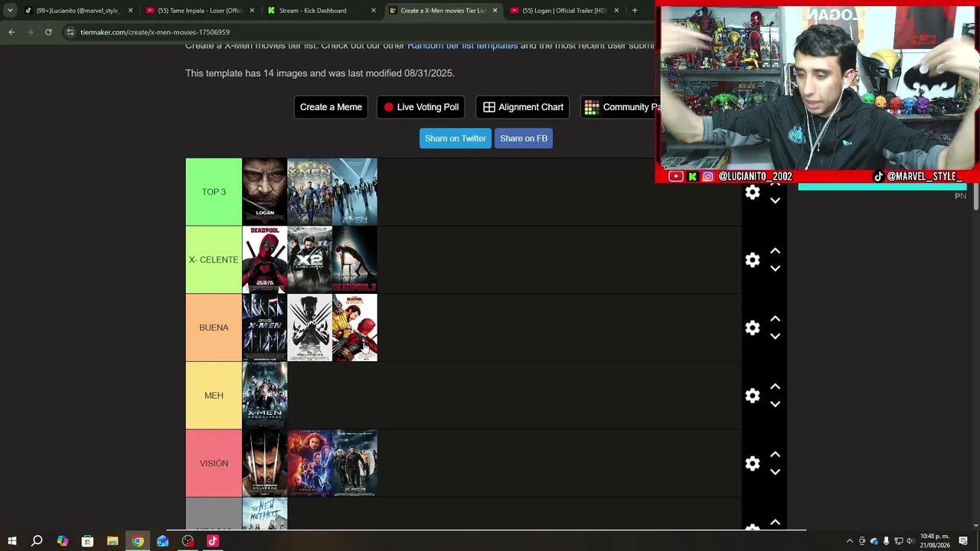This screenshot has width=980, height=551.
Task: Open settings gear for the VISIÓN tier
Action: [753, 464]
